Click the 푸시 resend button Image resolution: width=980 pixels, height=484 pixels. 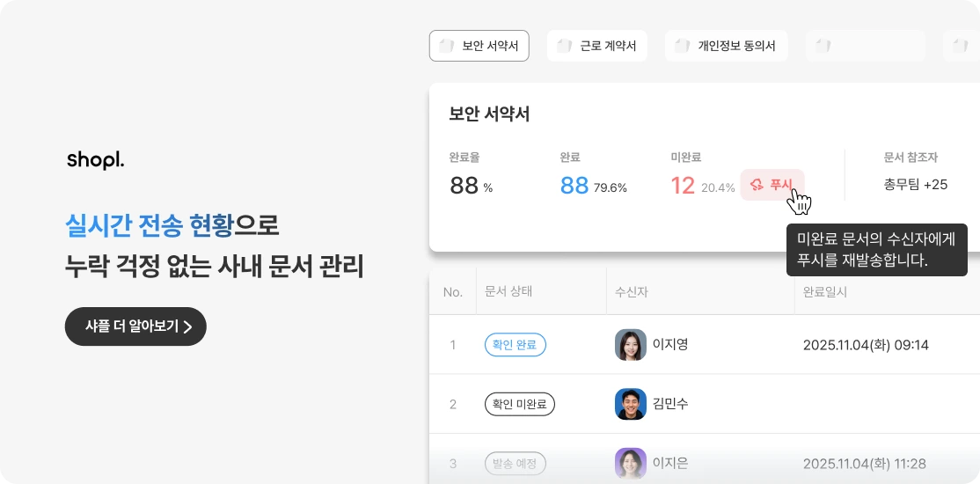coord(772,185)
